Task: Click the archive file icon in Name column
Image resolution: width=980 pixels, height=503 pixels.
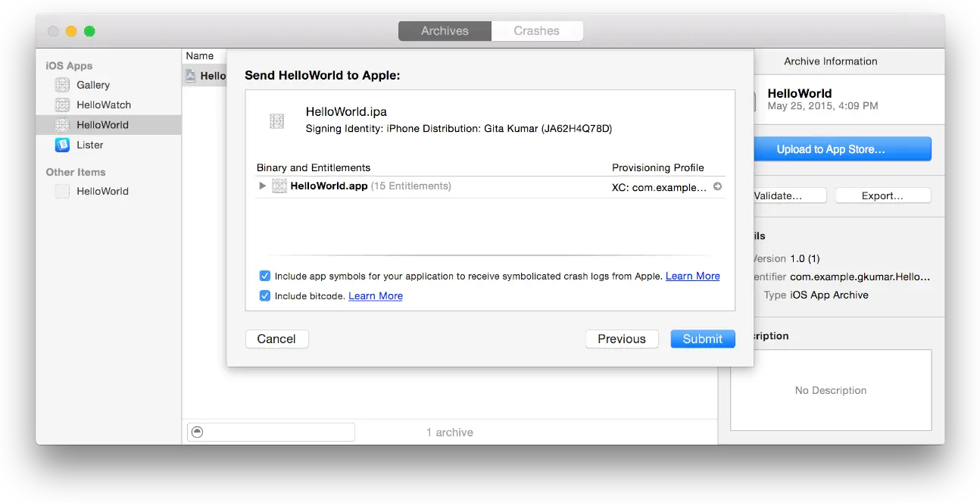Action: (x=191, y=76)
